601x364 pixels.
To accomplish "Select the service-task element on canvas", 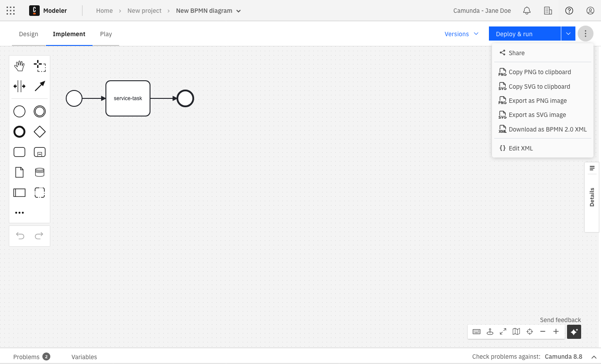I will point(128,98).
